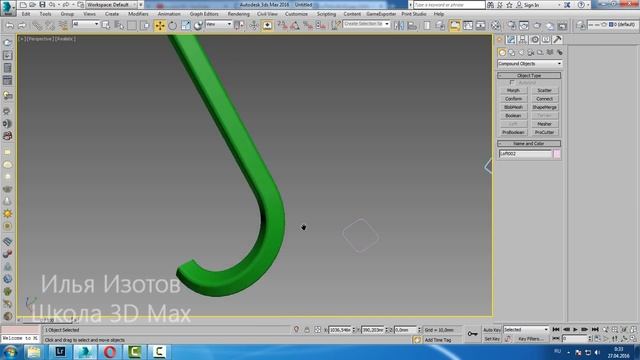
Task: Toggle the angle snap icon
Action: (x=295, y=25)
